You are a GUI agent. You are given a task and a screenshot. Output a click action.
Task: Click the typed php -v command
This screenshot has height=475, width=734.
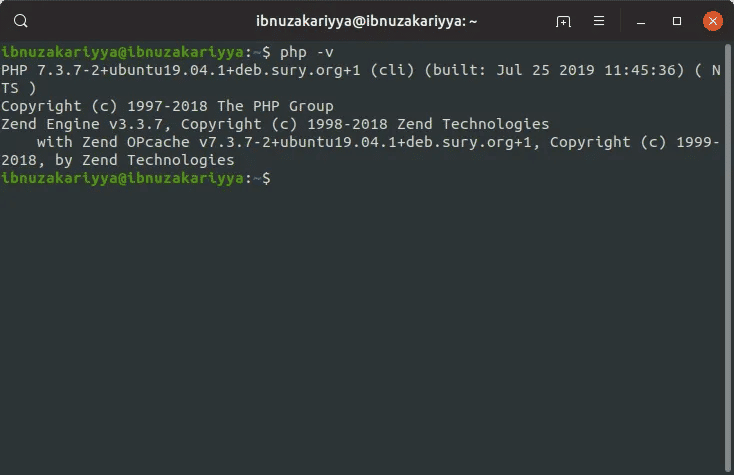click(x=307, y=52)
